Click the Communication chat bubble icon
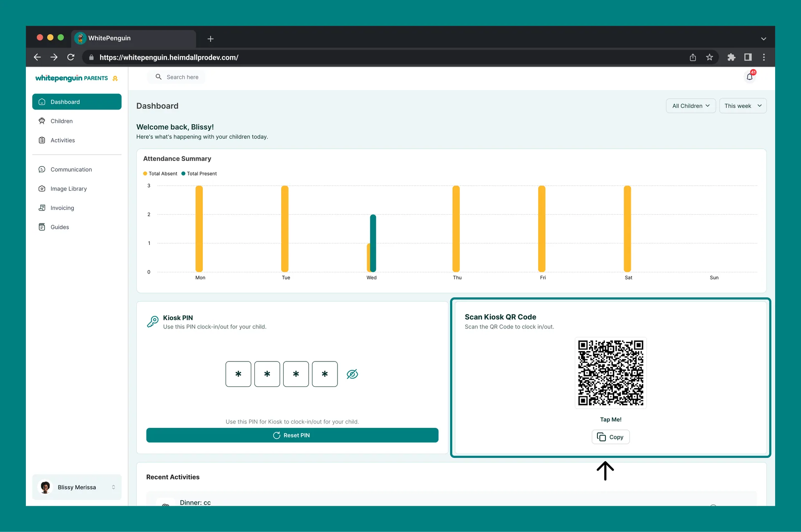Screen dimensions: 801x532 click(x=42, y=169)
